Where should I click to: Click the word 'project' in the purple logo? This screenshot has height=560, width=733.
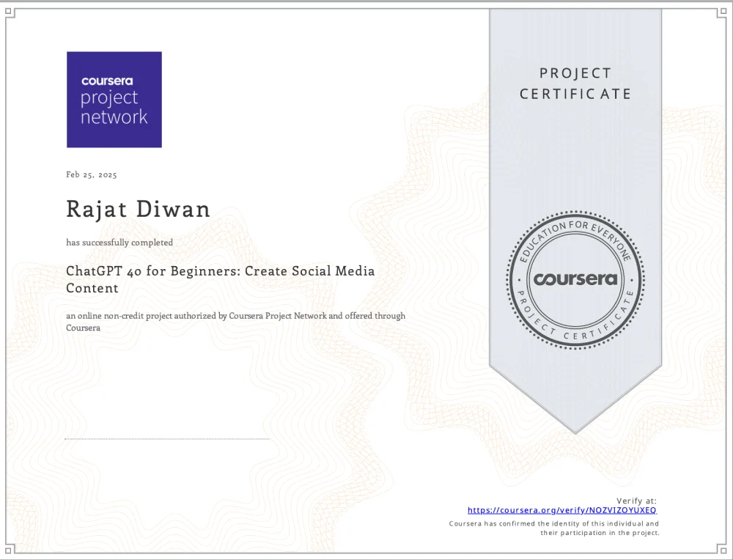coord(108,99)
